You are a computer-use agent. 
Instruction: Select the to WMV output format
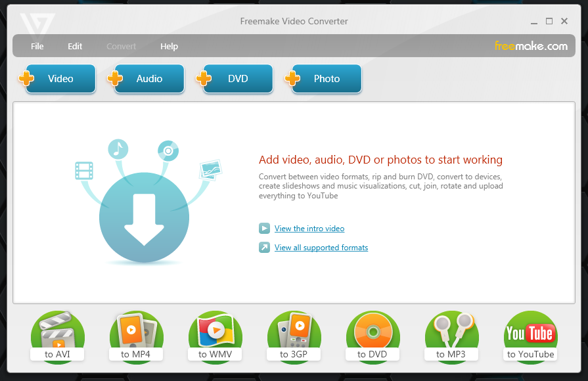click(215, 337)
